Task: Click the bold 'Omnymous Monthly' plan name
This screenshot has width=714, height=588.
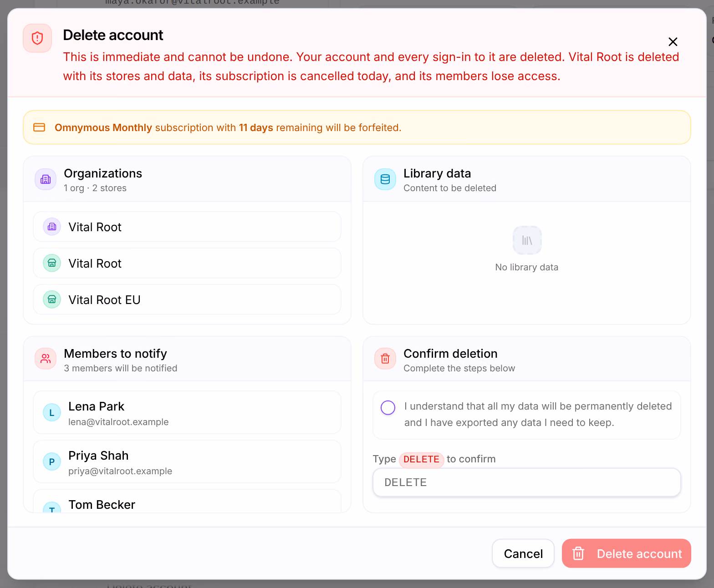Action: click(x=103, y=127)
